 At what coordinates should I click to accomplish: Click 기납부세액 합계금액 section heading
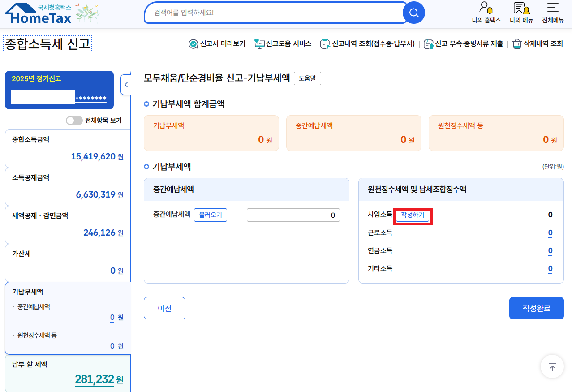point(188,104)
